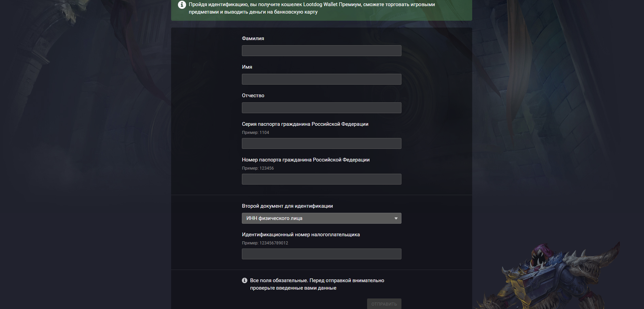This screenshot has width=644, height=309.
Task: Click the "Все поля обязательные" notice text
Action: click(x=317, y=284)
